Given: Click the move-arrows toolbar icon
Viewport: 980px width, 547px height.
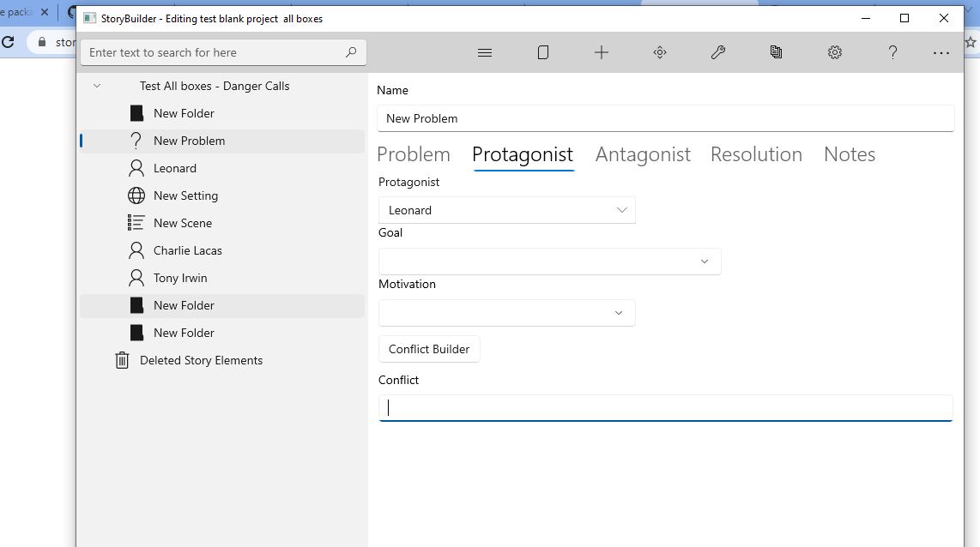Looking at the screenshot, I should (660, 52).
